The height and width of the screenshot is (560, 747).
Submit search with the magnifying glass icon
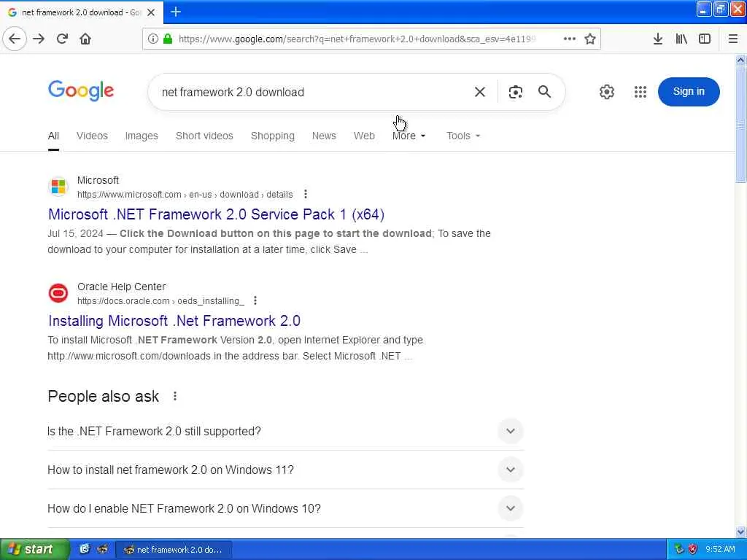544,91
